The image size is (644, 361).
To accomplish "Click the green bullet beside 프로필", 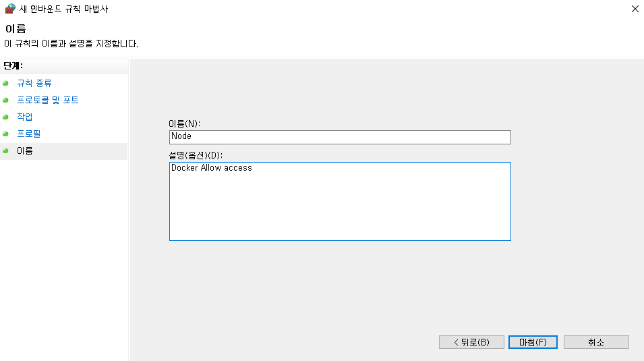I will point(6,134).
